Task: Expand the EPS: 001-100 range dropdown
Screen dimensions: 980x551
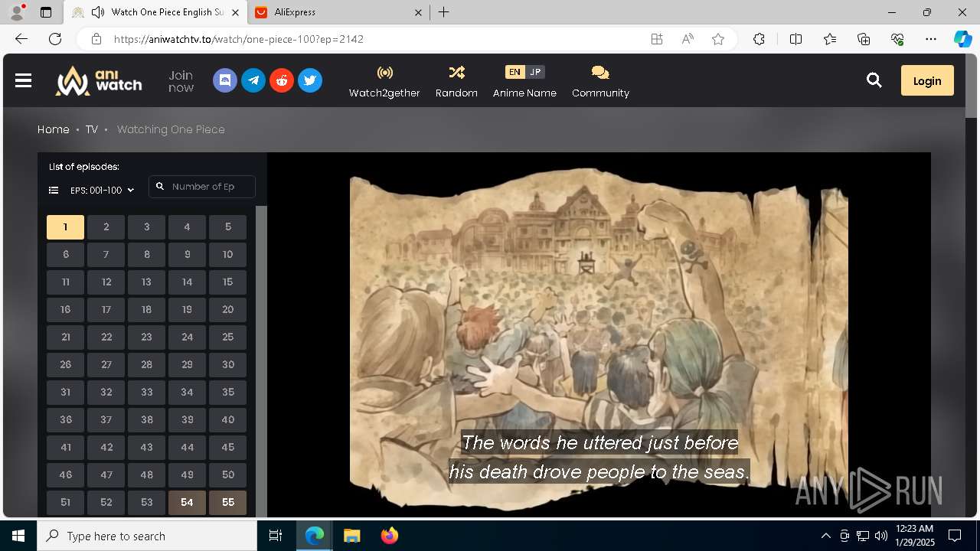Action: tap(103, 190)
